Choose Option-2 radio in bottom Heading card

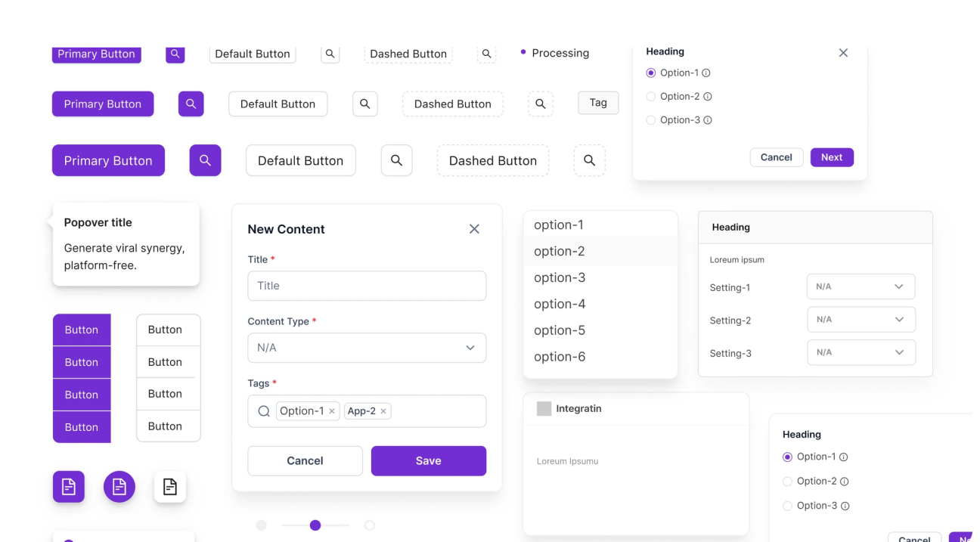pos(788,482)
